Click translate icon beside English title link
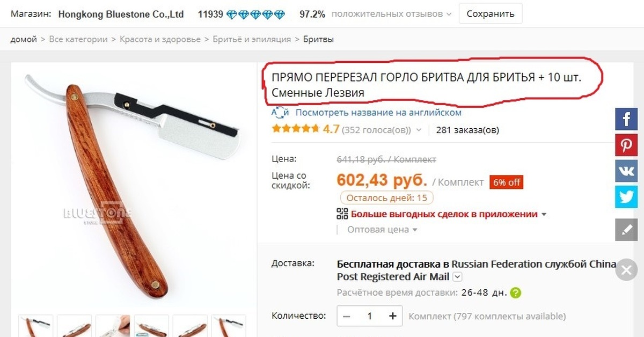Image resolution: width=644 pixels, height=337 pixels. (280, 113)
